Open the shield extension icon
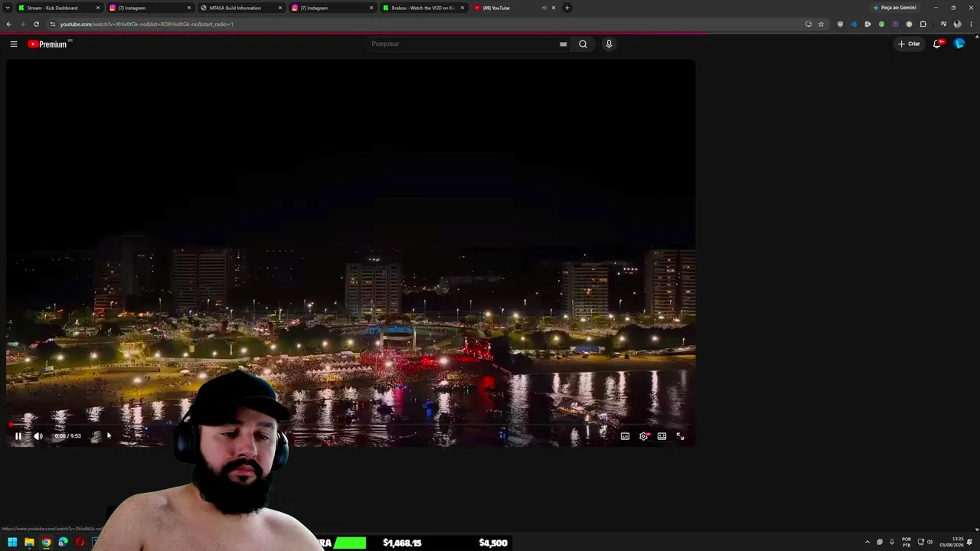 (840, 24)
